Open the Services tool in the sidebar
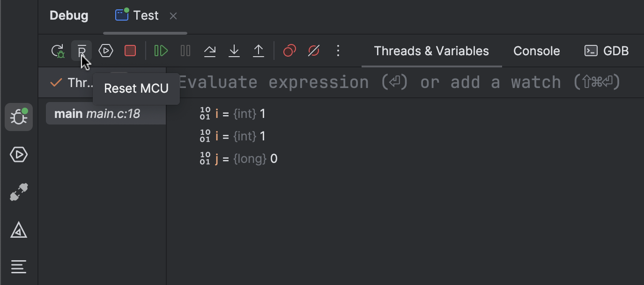The image size is (644, 285). [x=18, y=154]
